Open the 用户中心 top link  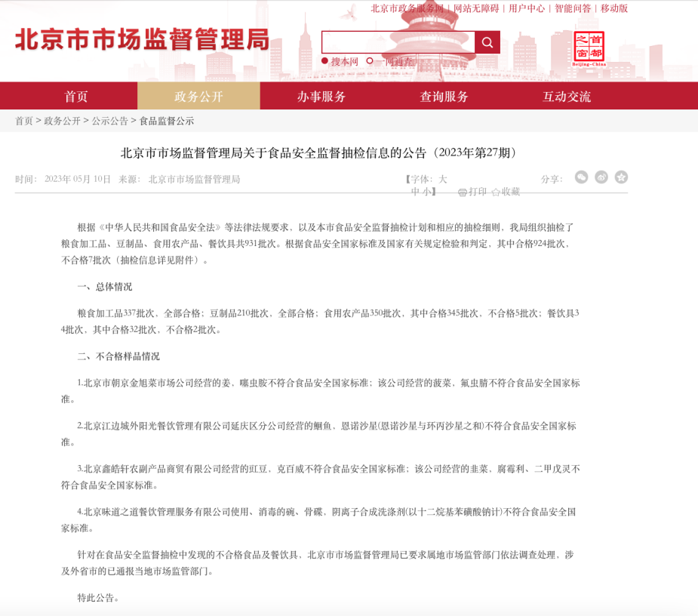pyautogui.click(x=527, y=8)
